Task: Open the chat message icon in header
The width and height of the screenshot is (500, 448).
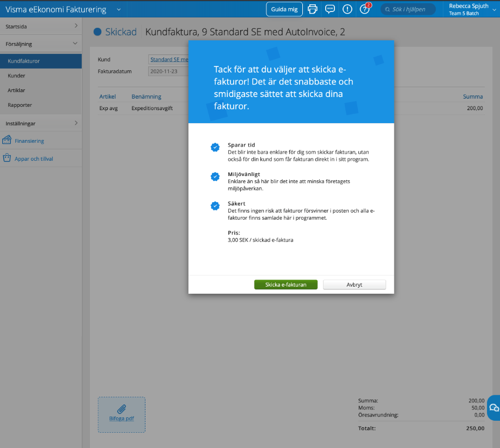Action: [x=330, y=9]
